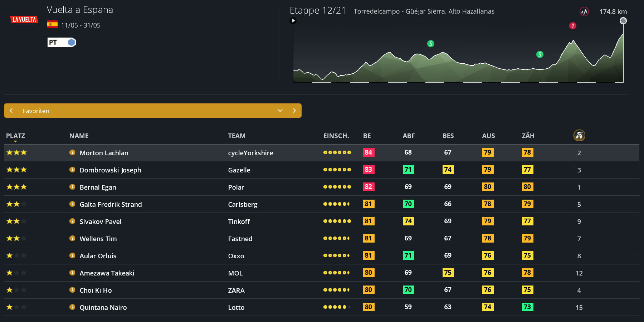This screenshot has height=322, width=644.
Task: Click the first green sprint marker
Action: [x=430, y=44]
